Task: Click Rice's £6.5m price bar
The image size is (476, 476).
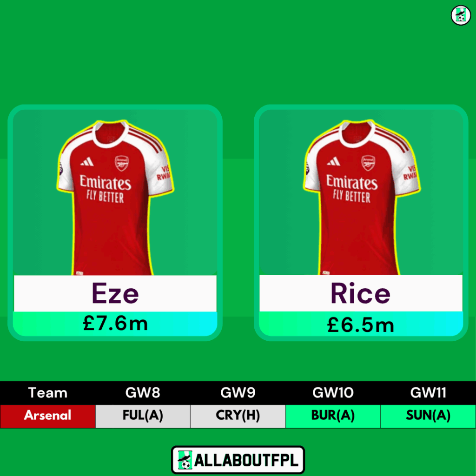Action: click(361, 324)
